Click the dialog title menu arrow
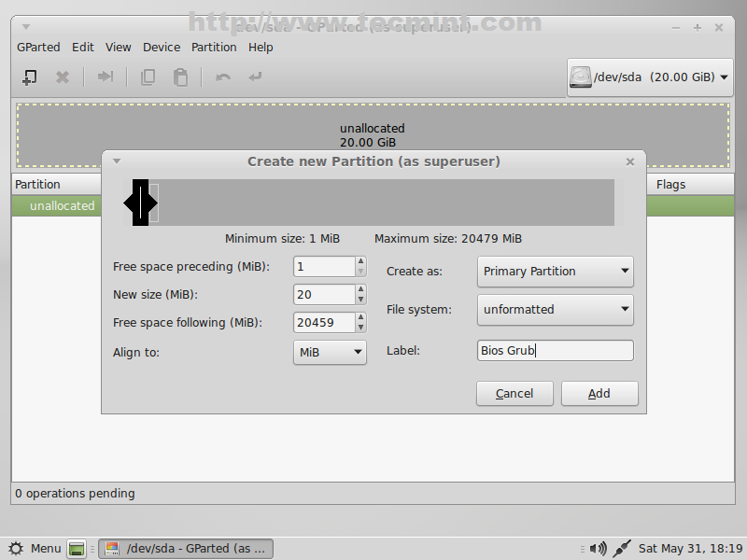Viewport: 747px width, 560px height. pyautogui.click(x=117, y=161)
